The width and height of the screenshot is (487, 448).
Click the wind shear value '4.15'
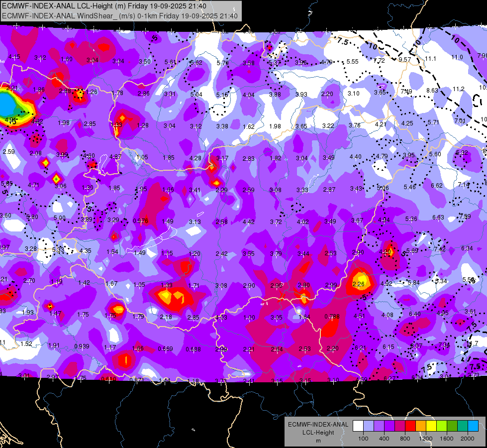(x=14, y=57)
